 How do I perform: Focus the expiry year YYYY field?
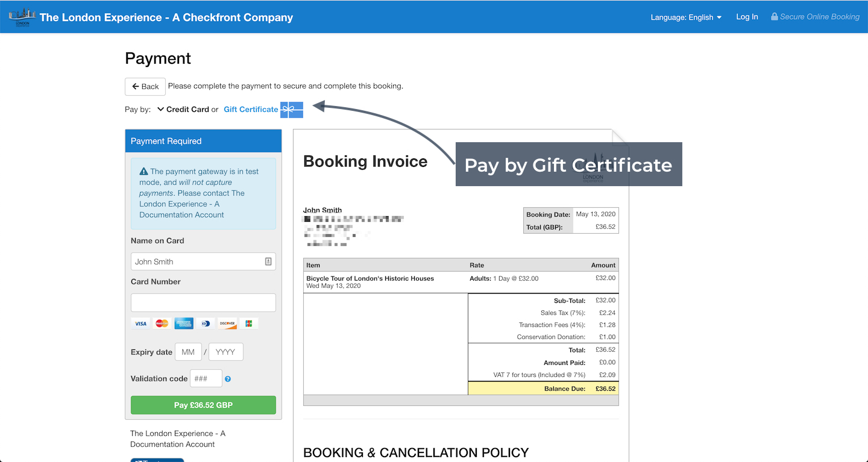226,352
